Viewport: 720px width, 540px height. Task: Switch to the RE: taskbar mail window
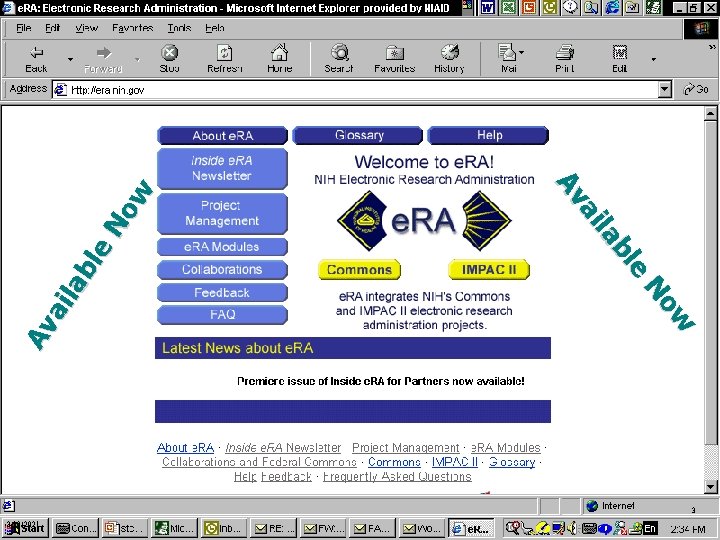(x=274, y=528)
